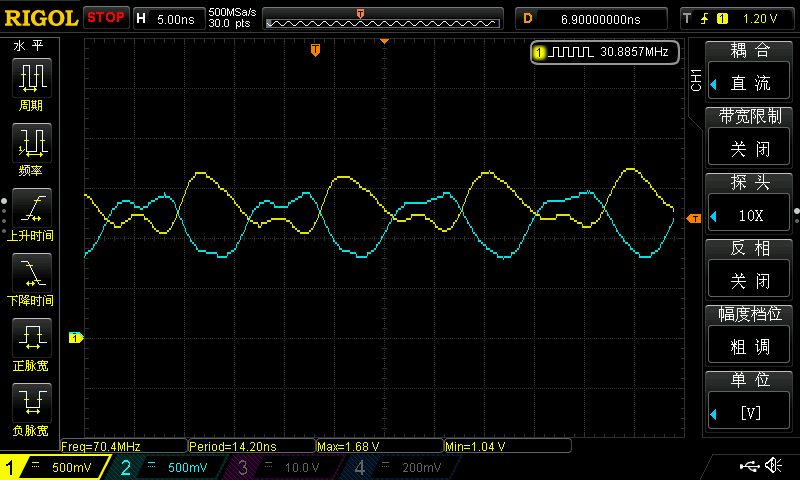
Task: Click the orange trigger level marker at right edge
Action: click(694, 219)
